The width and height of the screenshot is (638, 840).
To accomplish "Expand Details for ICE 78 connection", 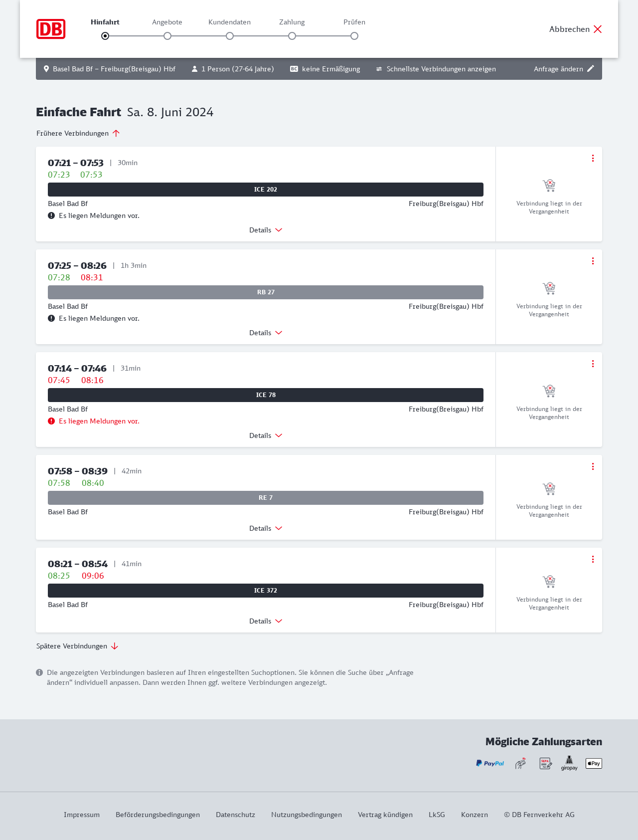I will [x=265, y=435].
